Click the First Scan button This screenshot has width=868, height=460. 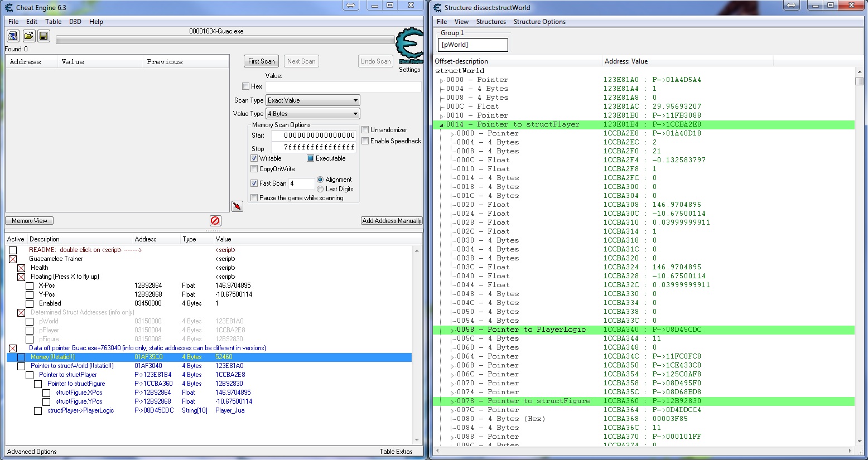262,61
